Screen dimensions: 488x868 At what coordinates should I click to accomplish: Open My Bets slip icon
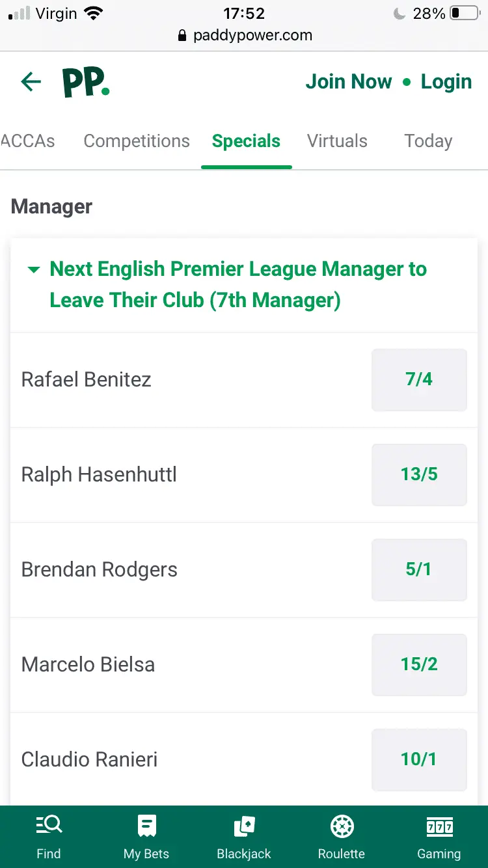(x=146, y=826)
